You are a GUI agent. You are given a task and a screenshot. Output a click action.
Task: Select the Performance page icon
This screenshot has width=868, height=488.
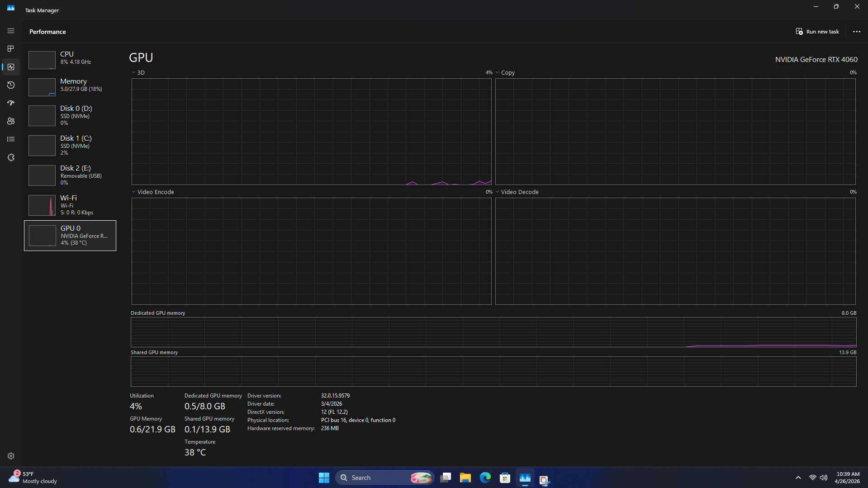pyautogui.click(x=11, y=67)
